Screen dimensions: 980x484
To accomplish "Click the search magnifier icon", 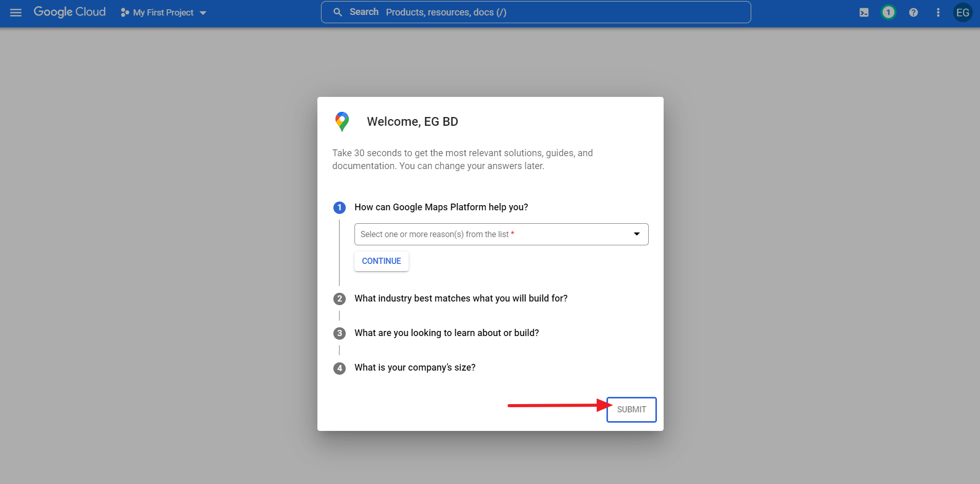I will (337, 12).
